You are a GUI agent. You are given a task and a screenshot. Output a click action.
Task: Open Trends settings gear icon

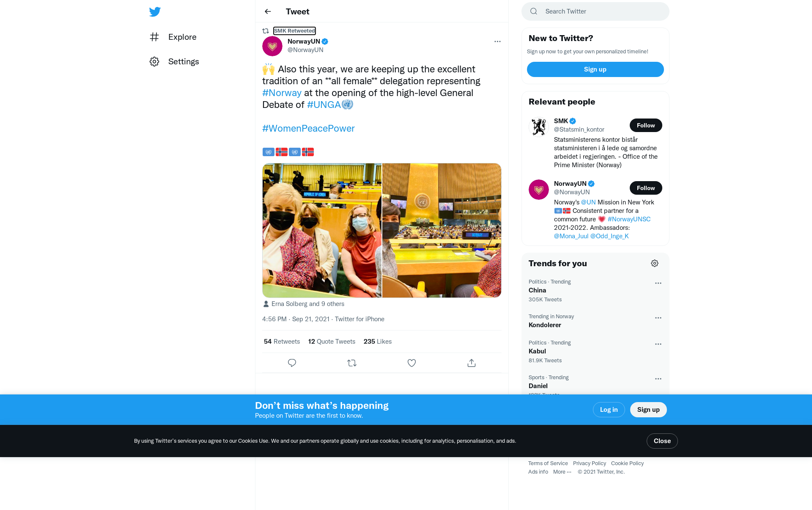(x=655, y=263)
